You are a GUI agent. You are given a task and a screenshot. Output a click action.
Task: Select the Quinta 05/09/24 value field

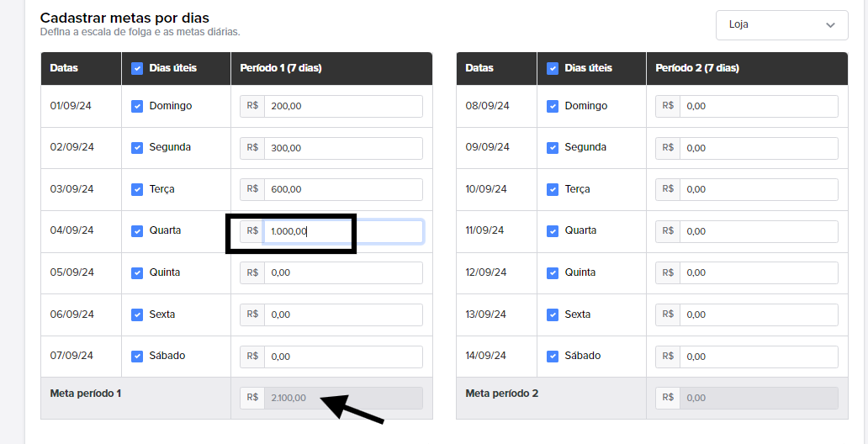343,273
